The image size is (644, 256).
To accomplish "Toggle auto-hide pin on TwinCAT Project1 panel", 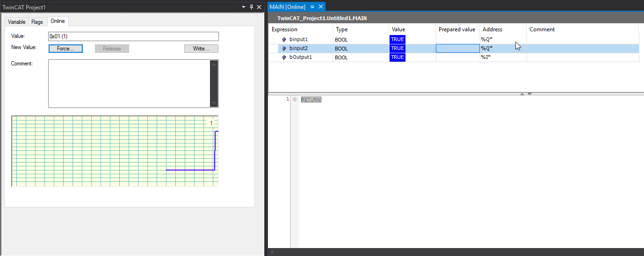I will [x=251, y=7].
